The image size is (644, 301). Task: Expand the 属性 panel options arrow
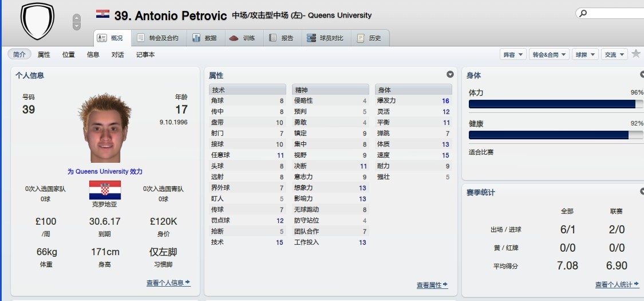point(450,75)
